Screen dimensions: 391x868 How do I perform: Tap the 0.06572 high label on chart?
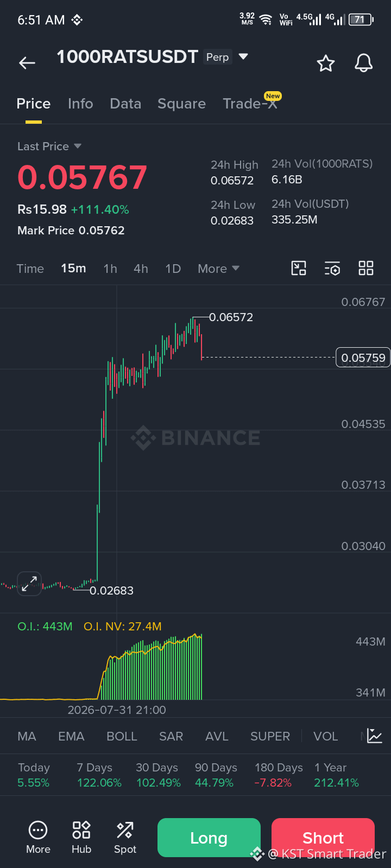(231, 317)
